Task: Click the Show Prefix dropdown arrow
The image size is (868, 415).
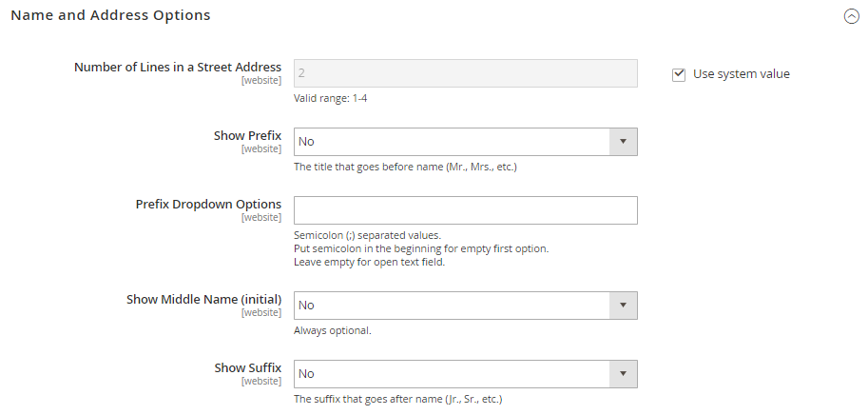Action: [x=624, y=142]
